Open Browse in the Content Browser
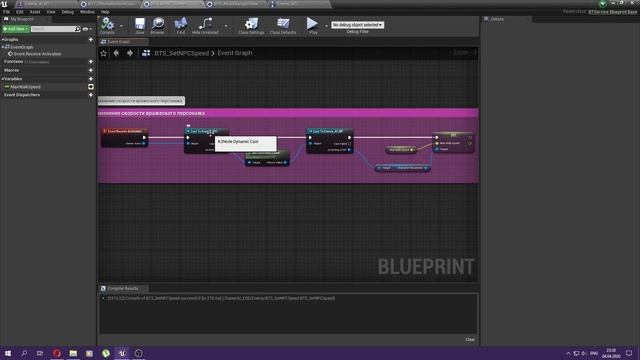 pos(158,26)
